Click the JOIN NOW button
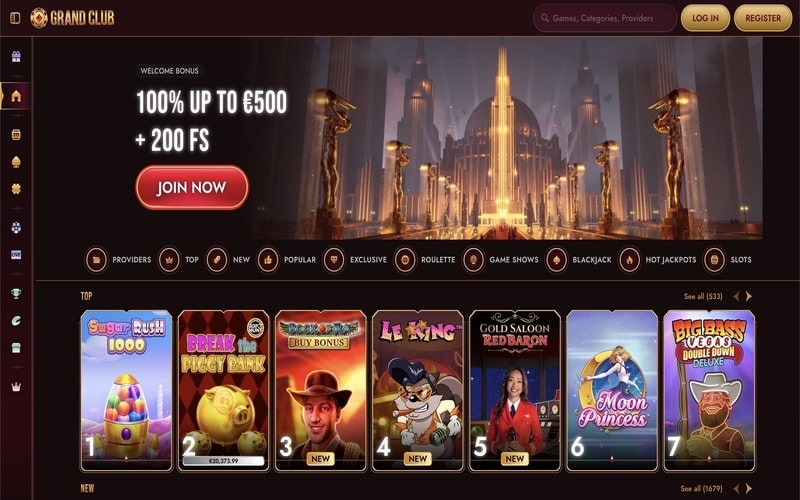Viewport: 800px width, 500px height. [x=192, y=187]
